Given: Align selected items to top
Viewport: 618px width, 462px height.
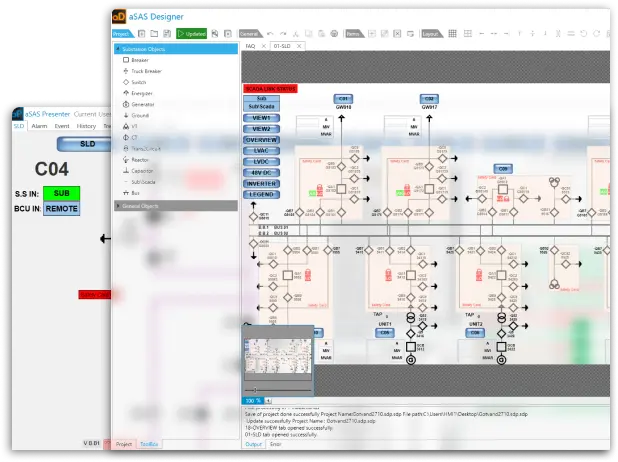Looking at the screenshot, I should 519,34.
